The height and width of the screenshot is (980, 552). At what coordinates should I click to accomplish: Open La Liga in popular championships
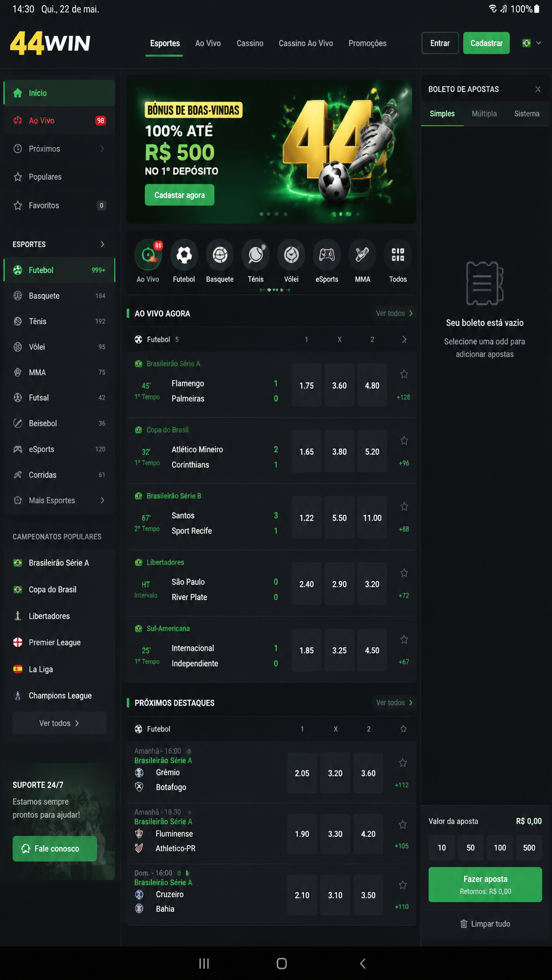(59, 669)
